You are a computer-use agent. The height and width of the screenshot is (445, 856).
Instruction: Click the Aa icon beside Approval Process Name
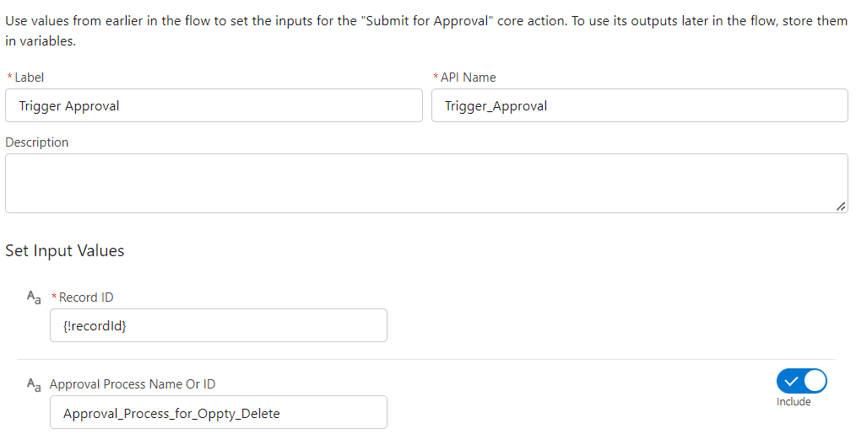pyautogui.click(x=34, y=384)
